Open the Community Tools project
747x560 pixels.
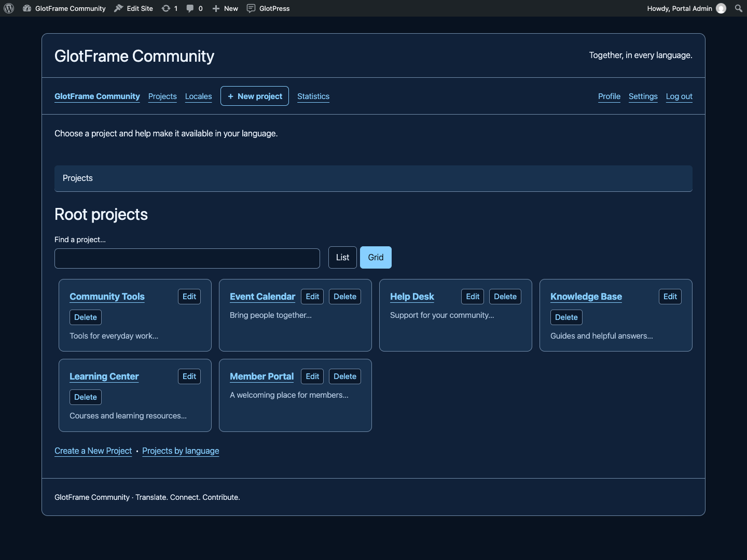point(107,297)
